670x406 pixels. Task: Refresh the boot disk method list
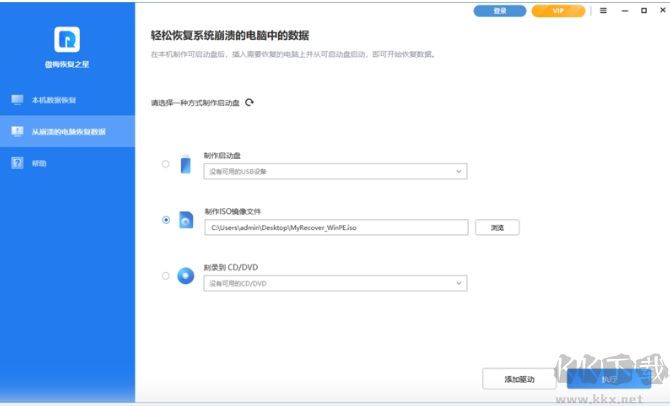tap(250, 102)
